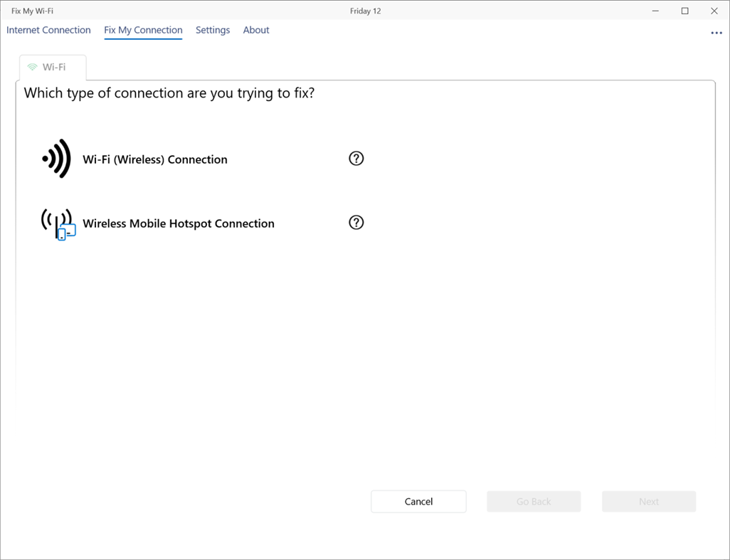Open help for Wireless Mobile Hotspot Connection

(x=356, y=223)
